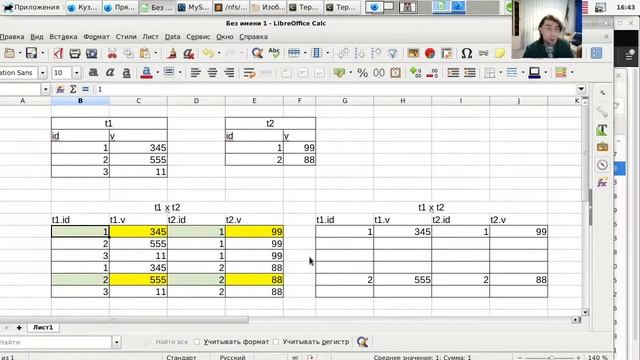Open Function Wizard fx icon in formula bar
This screenshot has height=360, width=640.
(60, 89)
